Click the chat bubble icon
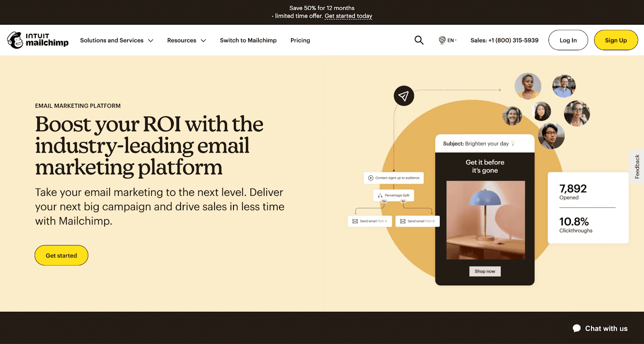Viewport: 644px width, 344px height. point(577,328)
